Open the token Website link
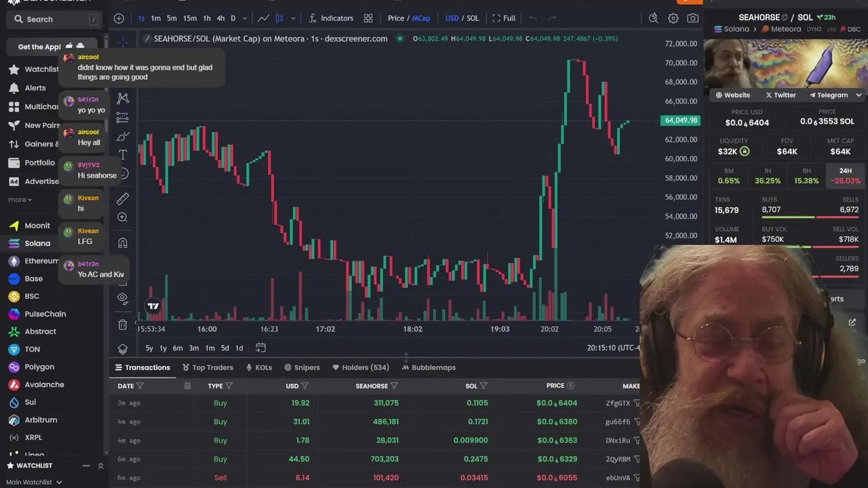868x488 pixels. click(732, 96)
